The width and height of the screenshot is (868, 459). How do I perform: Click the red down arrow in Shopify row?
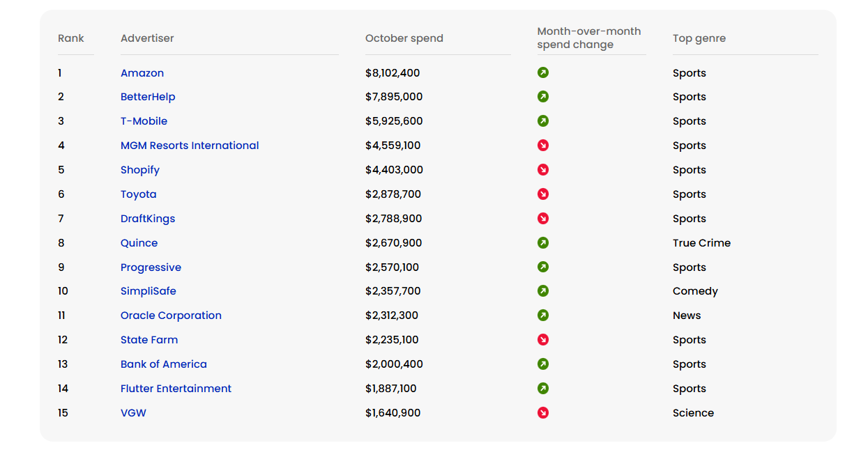coord(543,169)
